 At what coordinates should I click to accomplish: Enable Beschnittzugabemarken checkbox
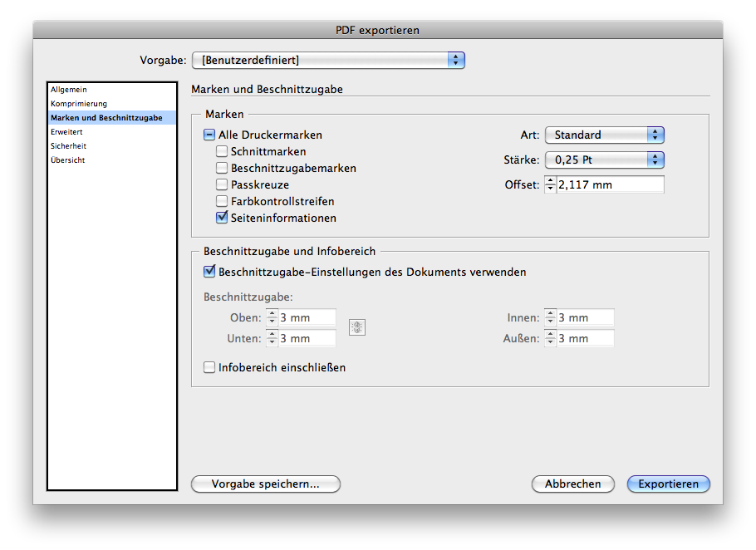click(222, 168)
